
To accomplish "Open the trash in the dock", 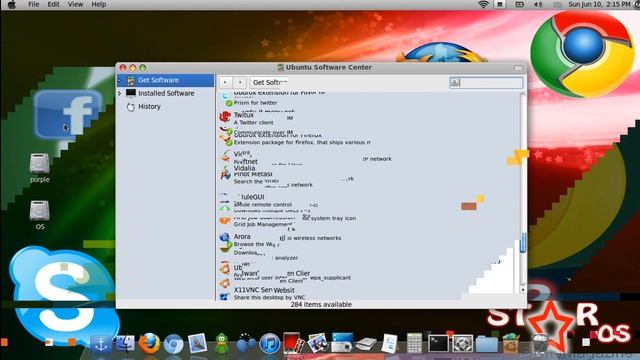I will [x=540, y=343].
